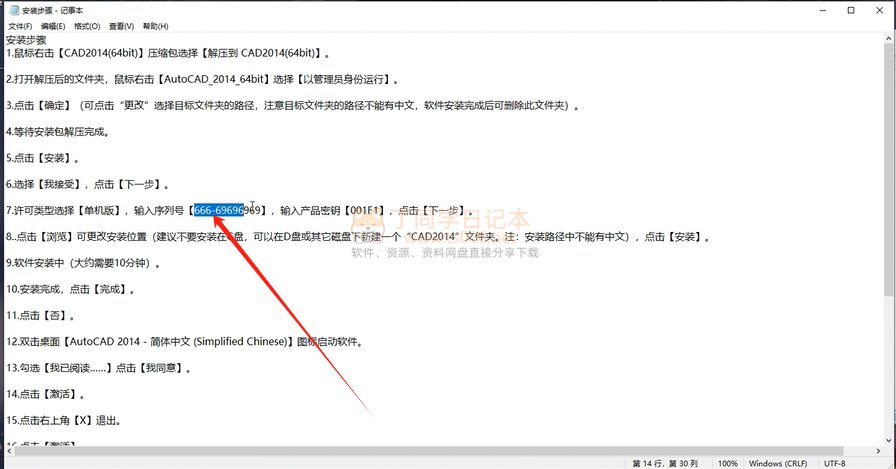Open the 帮助(H) menu
896x469 pixels.
(x=155, y=26)
